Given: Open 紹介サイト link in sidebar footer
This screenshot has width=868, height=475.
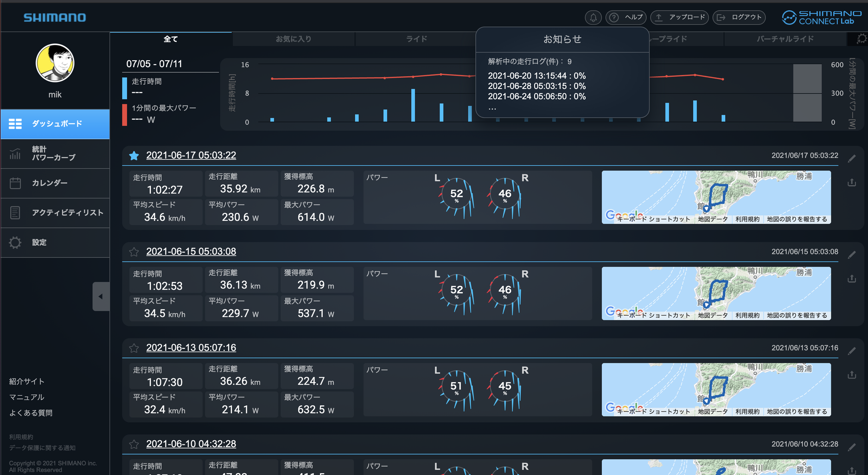Looking at the screenshot, I should tap(27, 381).
